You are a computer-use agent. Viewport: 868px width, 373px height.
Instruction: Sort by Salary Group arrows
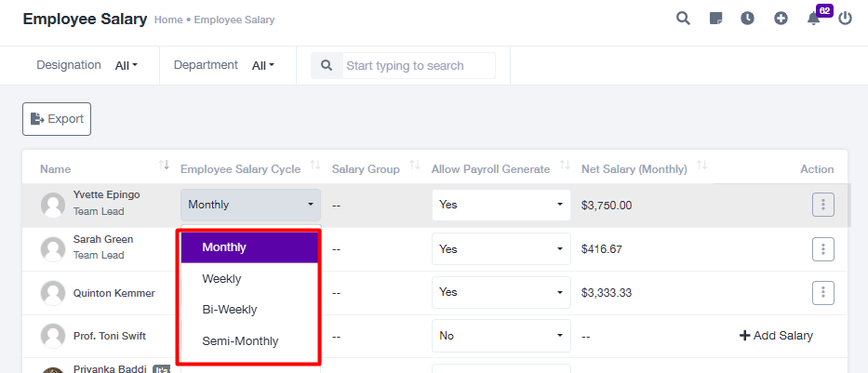point(415,165)
